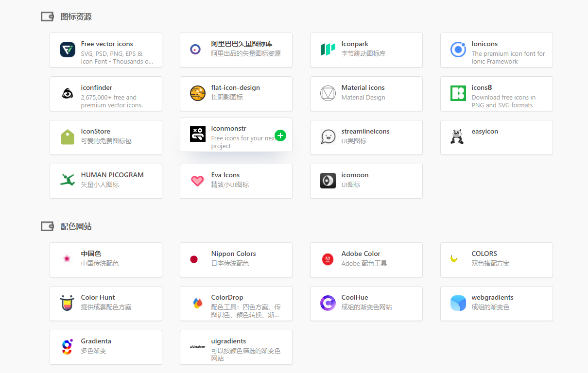588x373 pixels.
Task: Click the 配色网站 section heading
Action: (76, 226)
